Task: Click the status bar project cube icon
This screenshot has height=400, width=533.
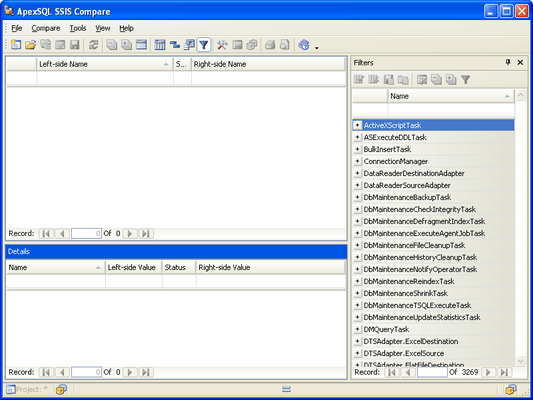Action: [x=62, y=389]
